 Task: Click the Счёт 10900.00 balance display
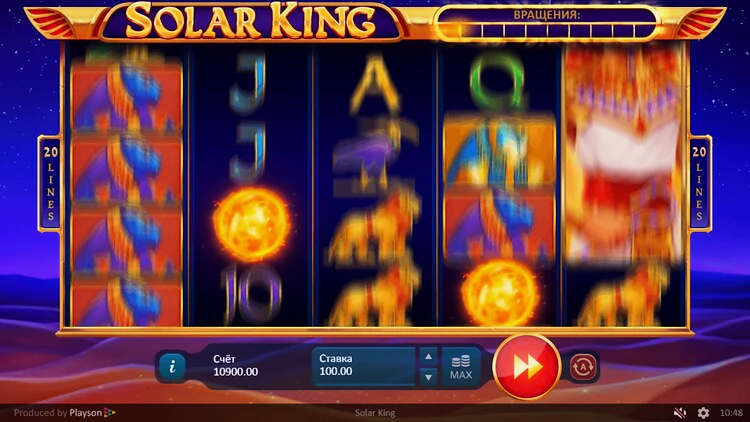tap(235, 366)
